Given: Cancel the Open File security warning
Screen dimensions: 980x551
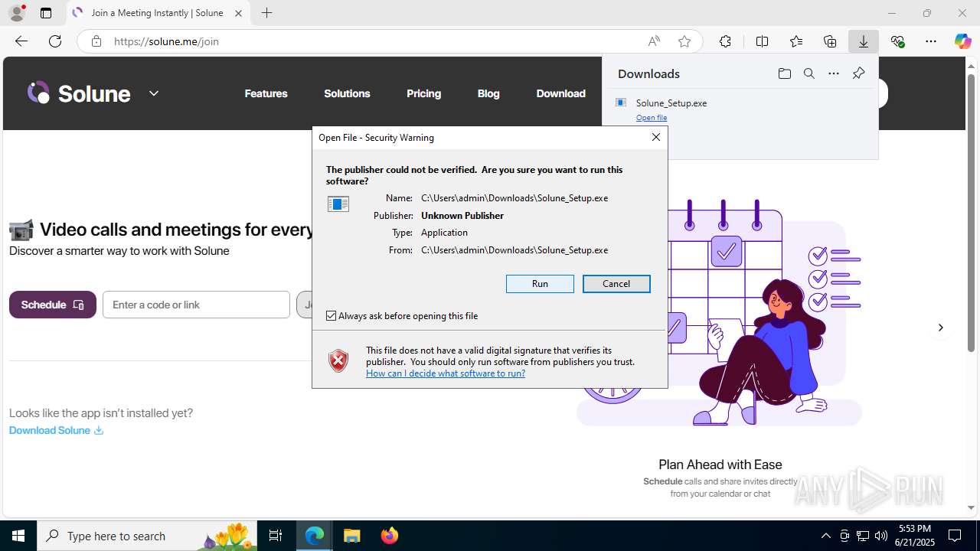Looking at the screenshot, I should [616, 284].
